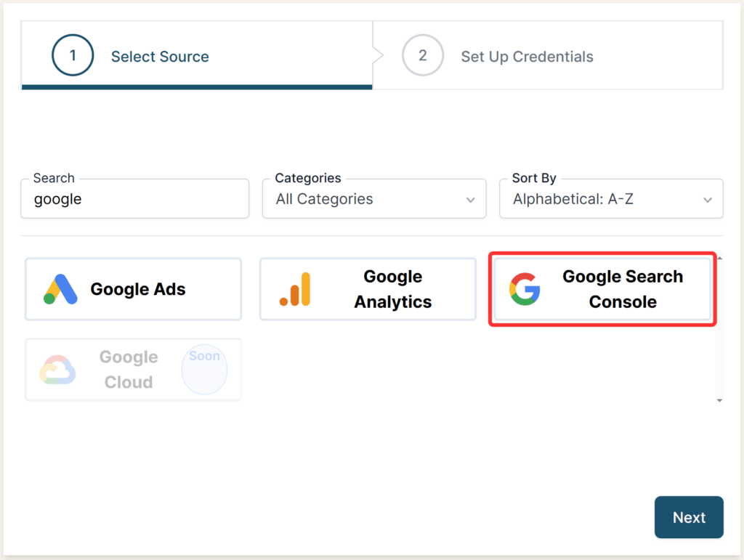744x560 pixels.
Task: Click the step 2 number circle
Action: [423, 56]
